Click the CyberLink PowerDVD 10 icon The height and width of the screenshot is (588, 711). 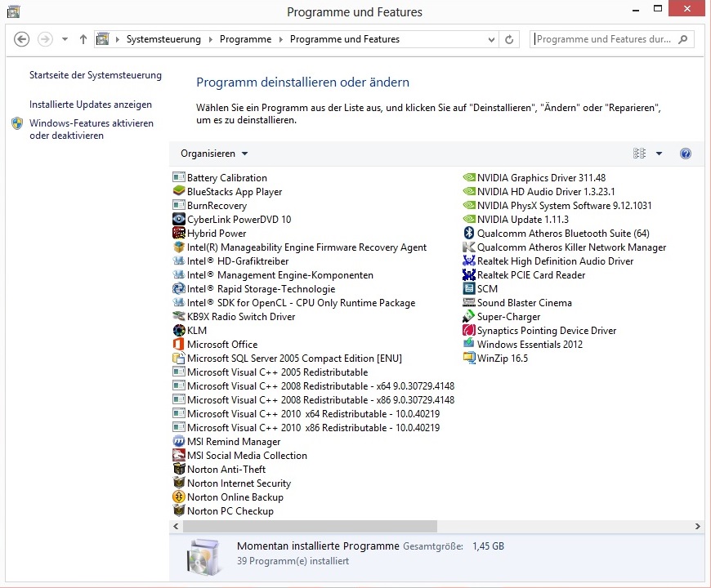(179, 219)
